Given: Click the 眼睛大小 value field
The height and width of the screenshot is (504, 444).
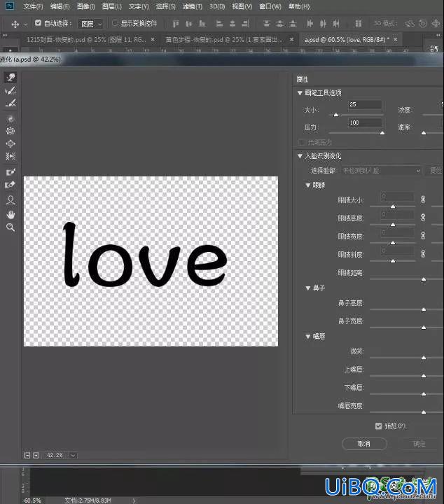Looking at the screenshot, I should [x=397, y=197].
